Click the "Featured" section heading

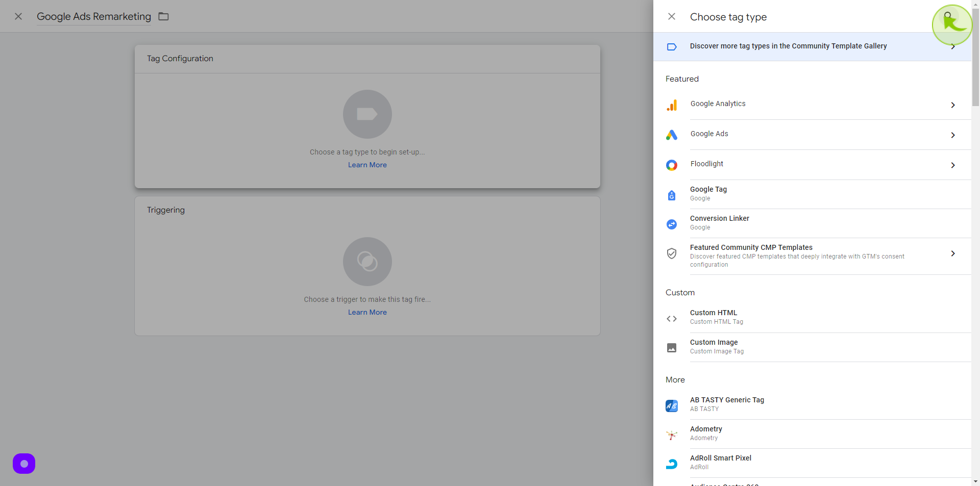coord(682,79)
